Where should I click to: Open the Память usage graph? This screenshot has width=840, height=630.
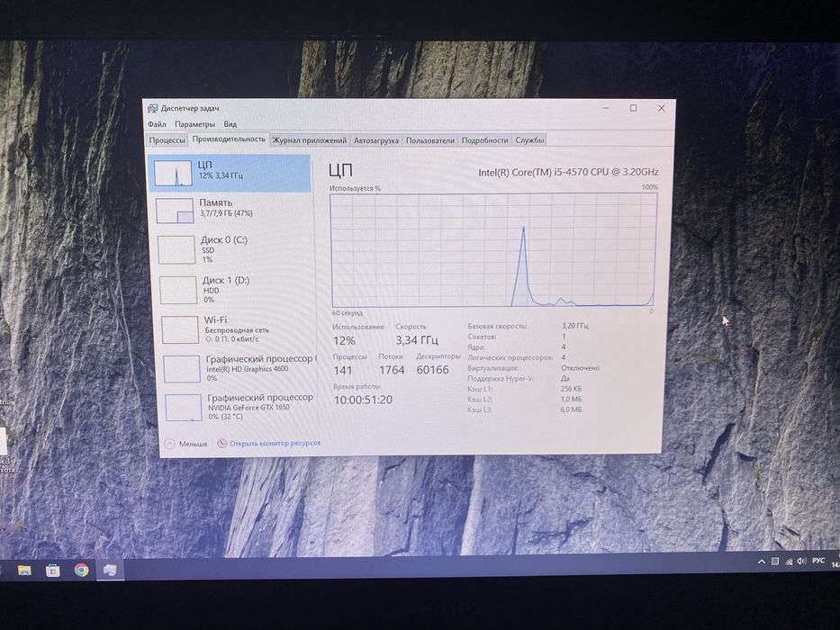[232, 210]
